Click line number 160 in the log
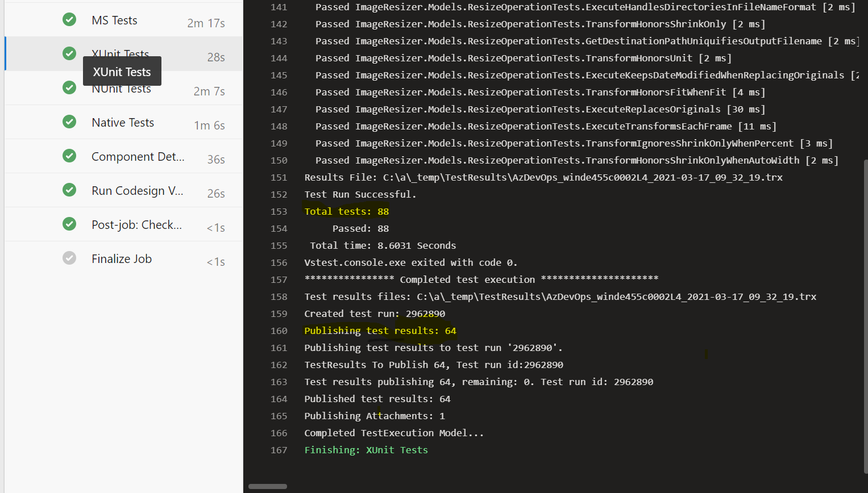 [x=279, y=330]
